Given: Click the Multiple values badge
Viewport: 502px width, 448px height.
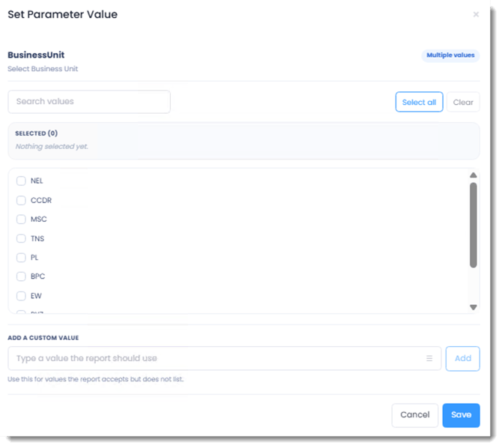Looking at the screenshot, I should click(450, 55).
